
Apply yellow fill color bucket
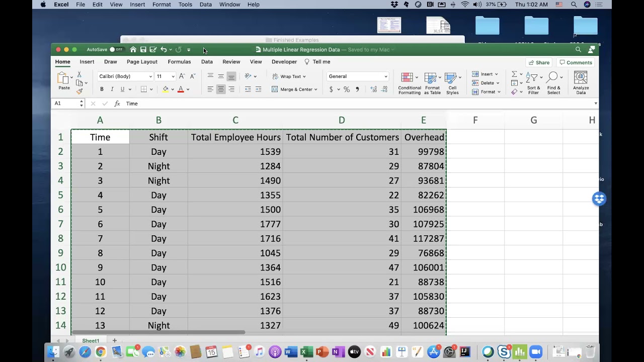166,89
